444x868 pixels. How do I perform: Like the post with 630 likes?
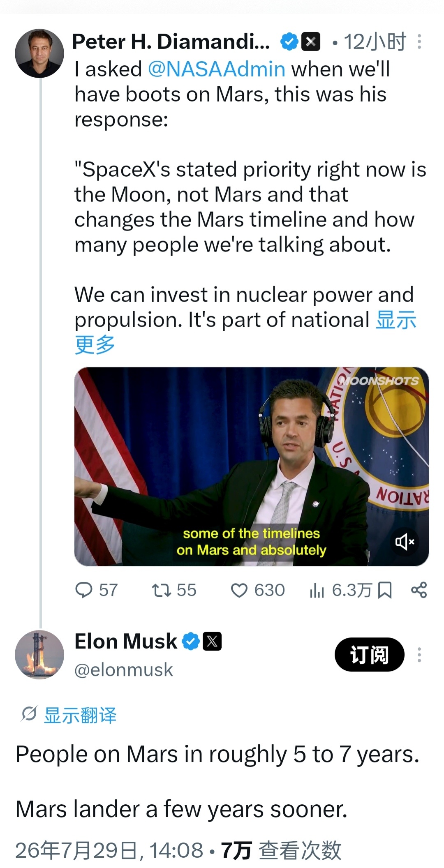(x=239, y=591)
